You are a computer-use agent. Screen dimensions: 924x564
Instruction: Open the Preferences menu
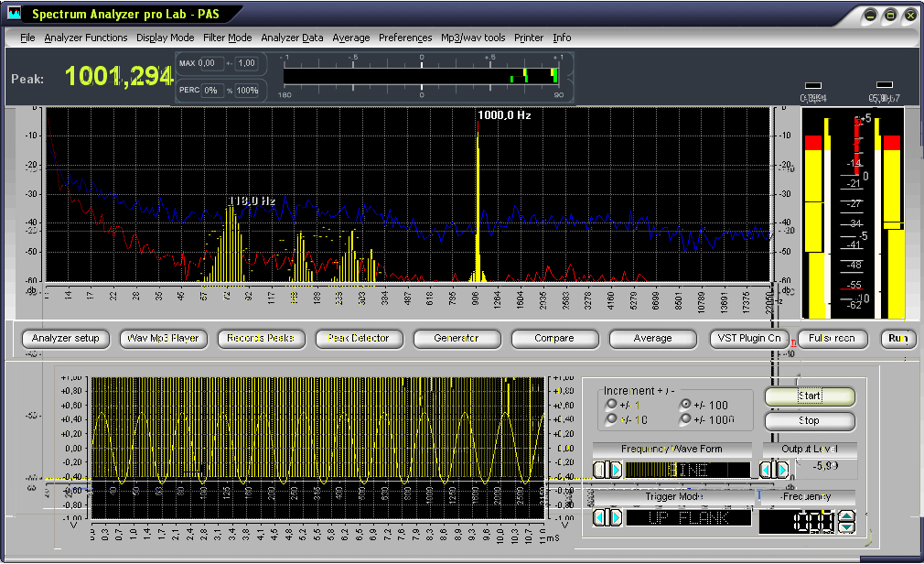tap(405, 38)
